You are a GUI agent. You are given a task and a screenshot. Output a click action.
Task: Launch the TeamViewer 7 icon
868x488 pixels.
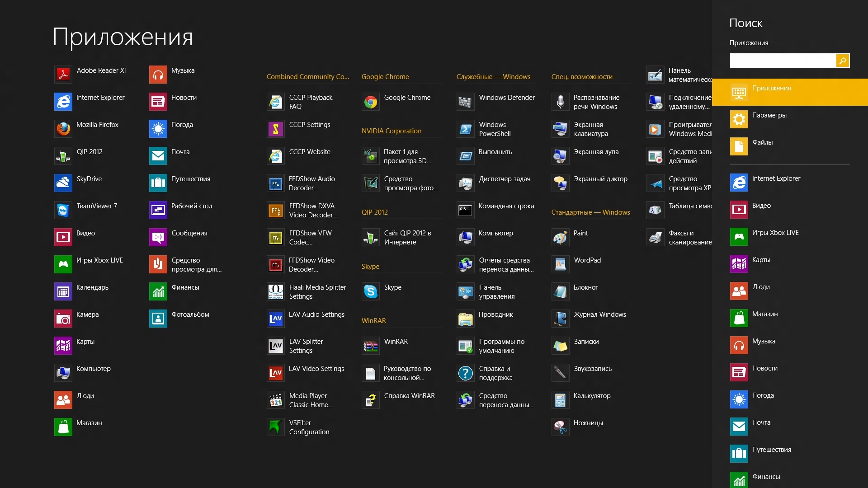[x=63, y=210]
